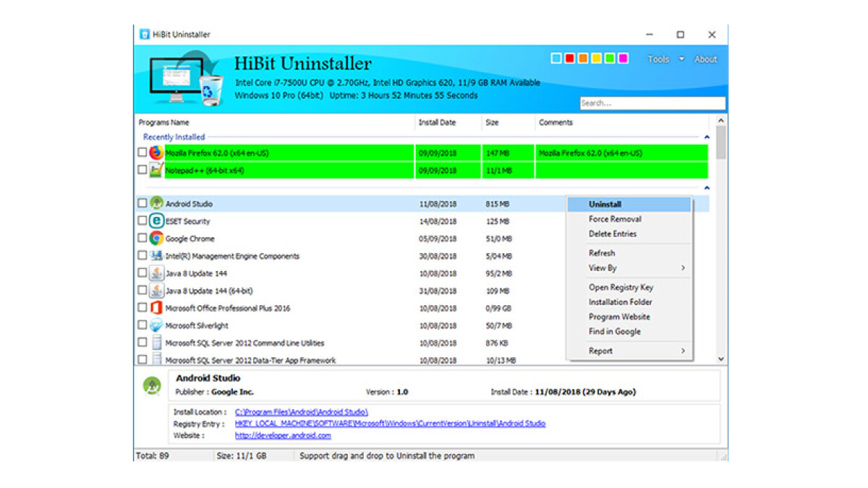Viewport: 868px width, 488px height.
Task: Tick the Notepad++ (64-bit x64) checkbox
Action: (142, 171)
